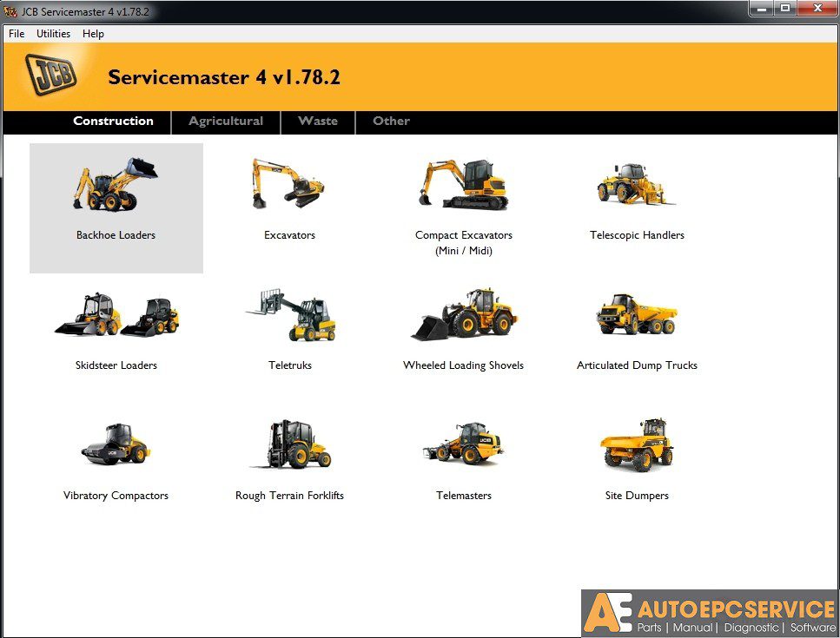
Task: Click the Teletruks label
Action: (x=290, y=365)
